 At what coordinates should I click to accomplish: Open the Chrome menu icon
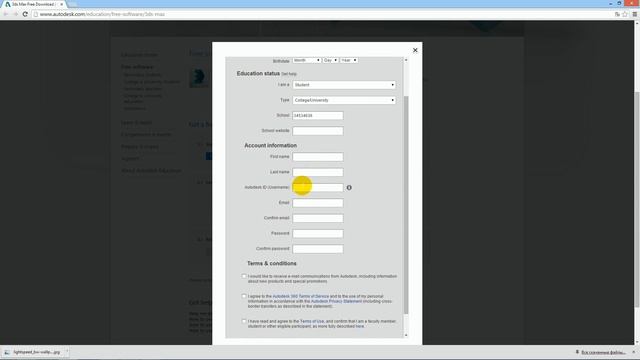point(635,14)
